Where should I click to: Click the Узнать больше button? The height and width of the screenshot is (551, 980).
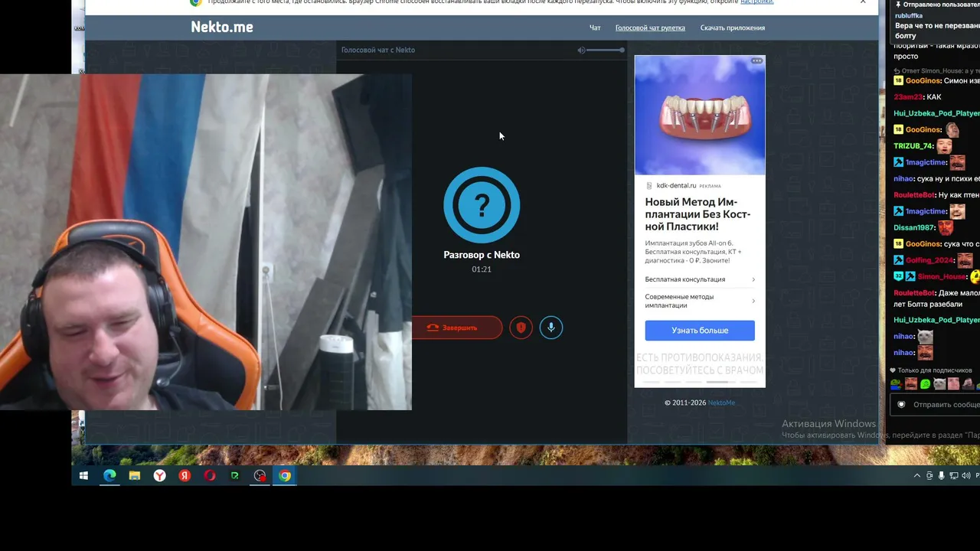(700, 331)
